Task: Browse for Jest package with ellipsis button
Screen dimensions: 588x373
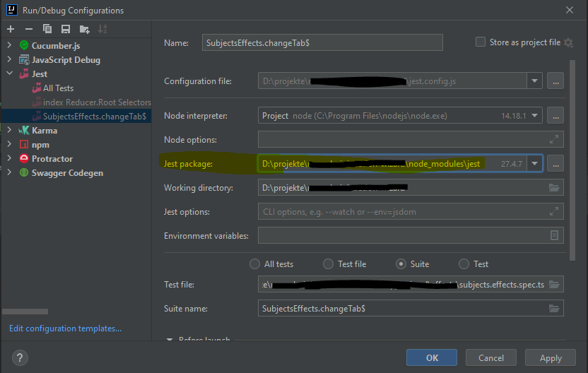Action: click(555, 164)
